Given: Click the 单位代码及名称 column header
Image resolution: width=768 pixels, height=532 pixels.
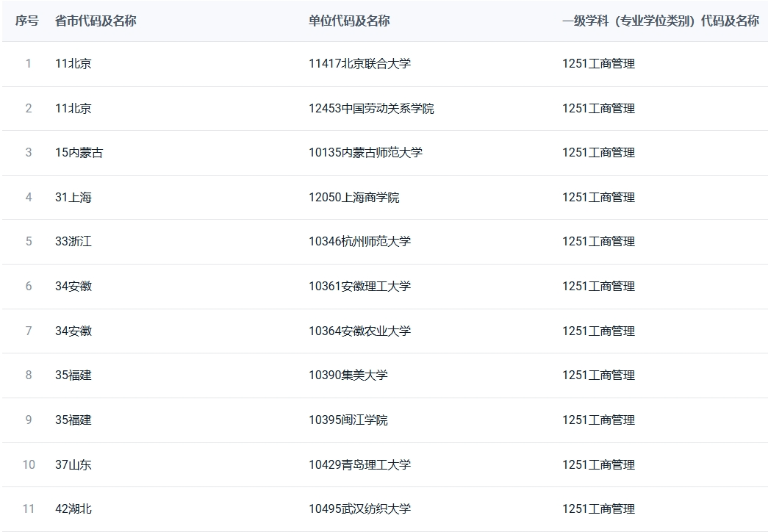Looking at the screenshot, I should [349, 21].
